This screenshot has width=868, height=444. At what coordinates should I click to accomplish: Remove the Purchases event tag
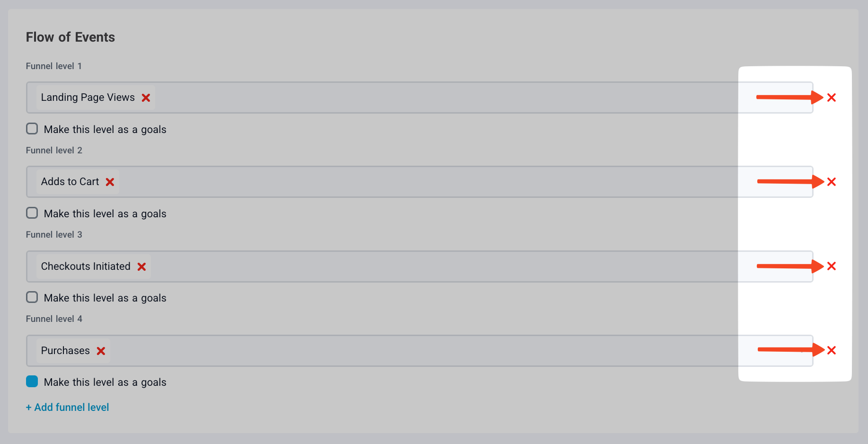point(101,351)
